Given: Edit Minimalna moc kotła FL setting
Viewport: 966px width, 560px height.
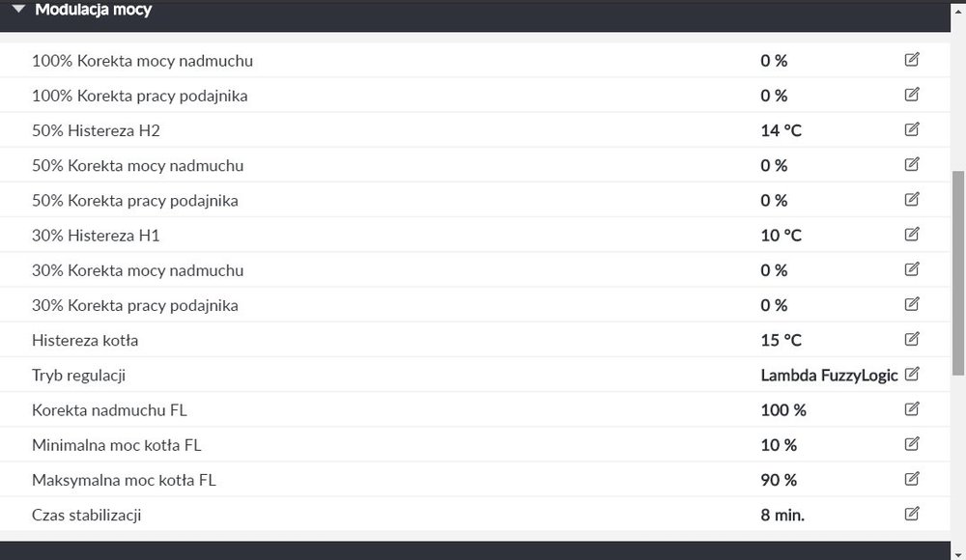Looking at the screenshot, I should pos(912,444).
